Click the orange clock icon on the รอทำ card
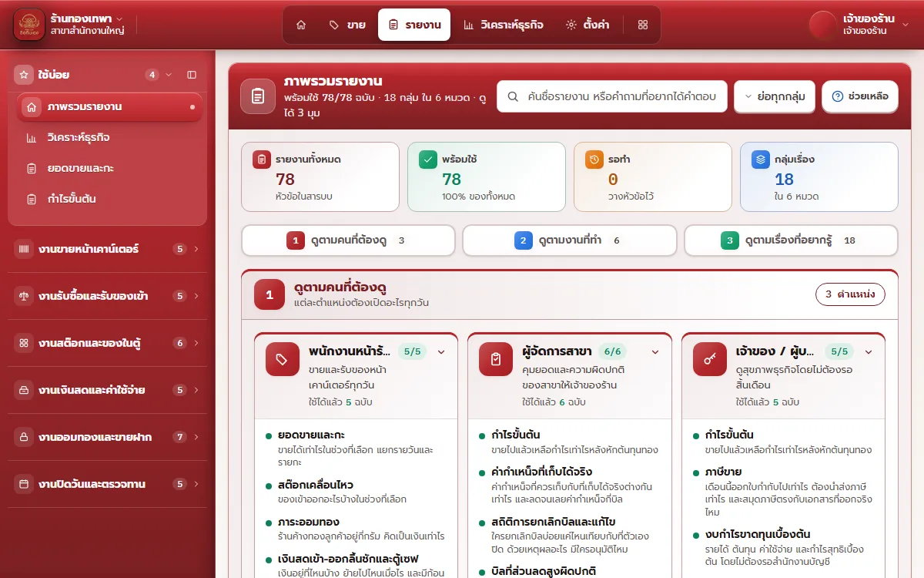Viewport: 924px width, 578px height. pyautogui.click(x=594, y=160)
